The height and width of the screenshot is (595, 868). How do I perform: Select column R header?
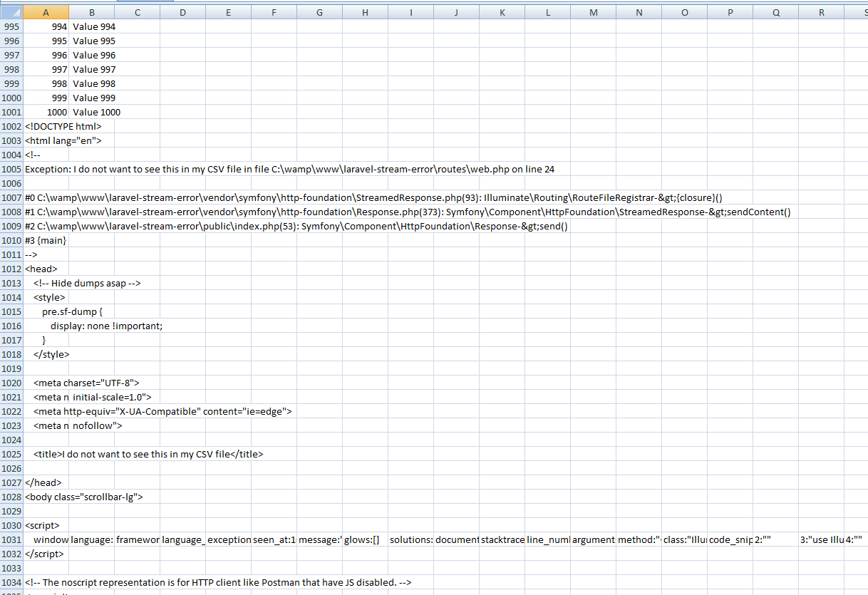coord(822,12)
